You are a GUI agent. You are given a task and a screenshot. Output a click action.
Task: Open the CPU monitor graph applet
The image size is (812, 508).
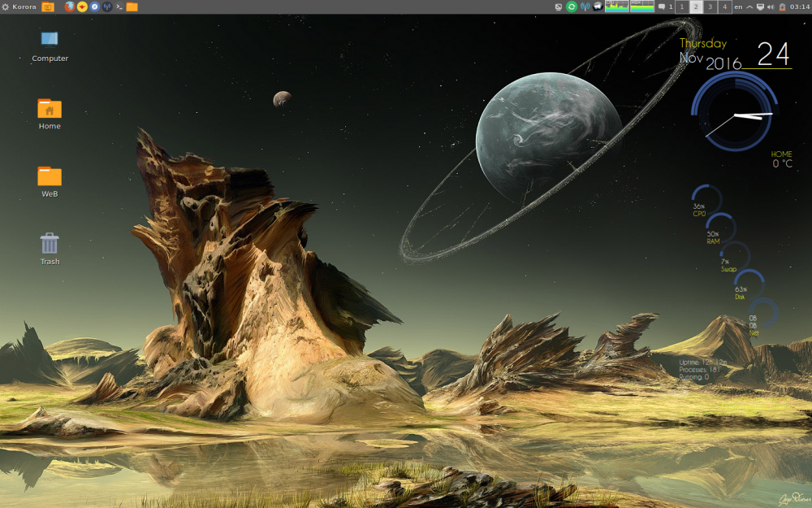617,7
